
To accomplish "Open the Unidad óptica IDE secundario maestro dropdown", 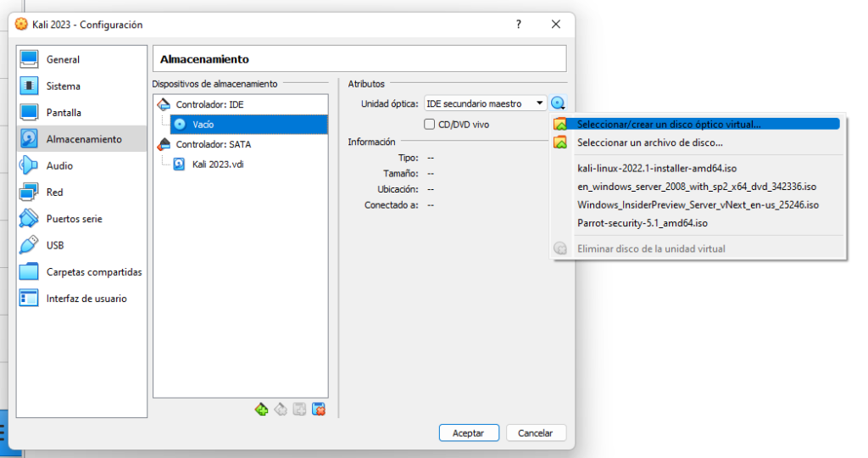I will pos(485,103).
